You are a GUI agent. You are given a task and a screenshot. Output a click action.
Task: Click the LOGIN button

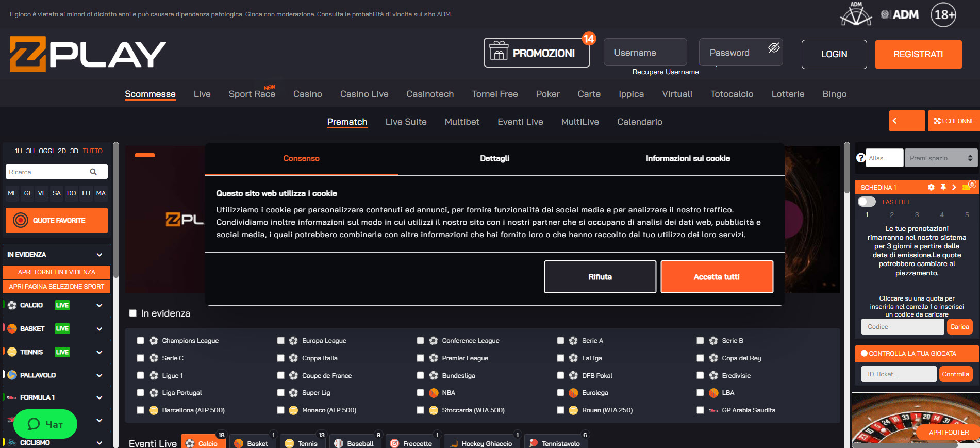click(834, 54)
